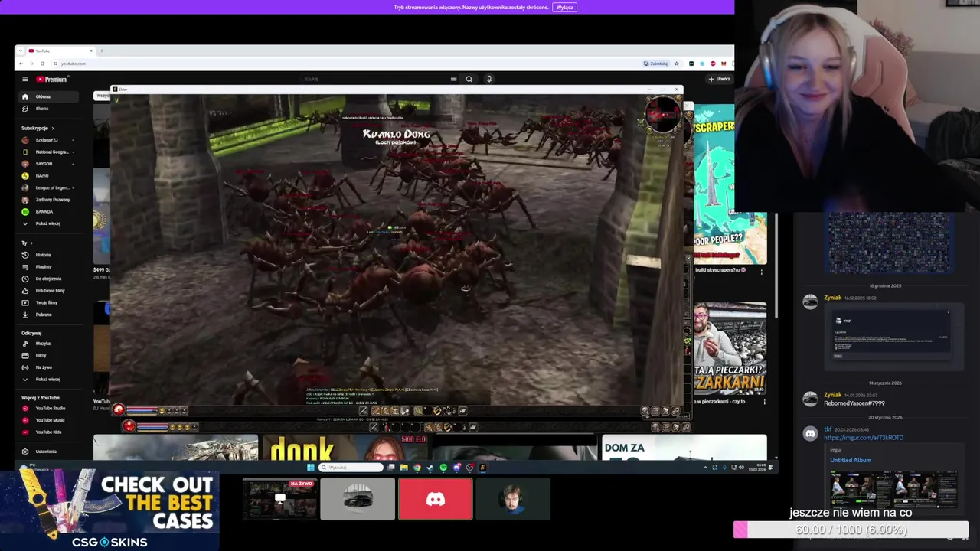This screenshot has height=551, width=980.
Task: Open skyscrapers video thumbnail
Action: [x=730, y=184]
